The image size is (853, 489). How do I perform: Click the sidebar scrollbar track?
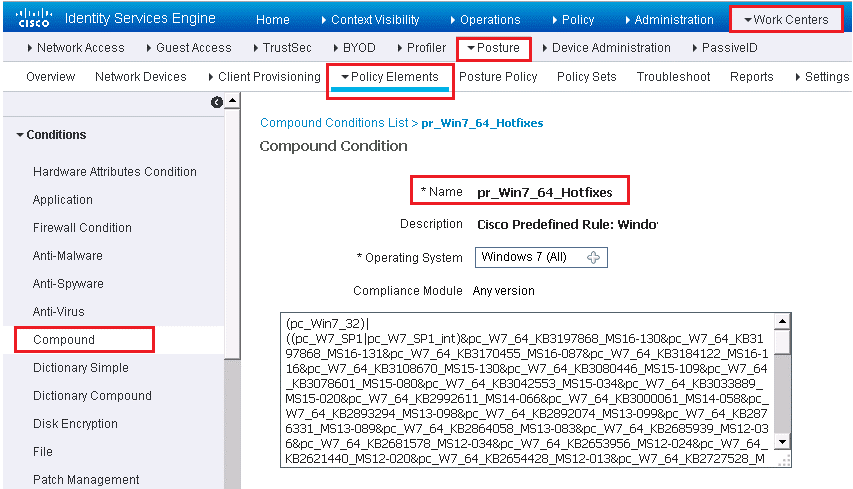(233, 424)
